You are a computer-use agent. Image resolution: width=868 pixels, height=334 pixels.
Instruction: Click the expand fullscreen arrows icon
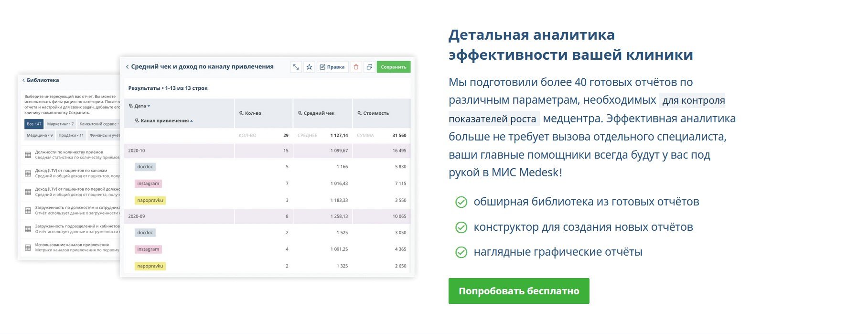point(296,67)
